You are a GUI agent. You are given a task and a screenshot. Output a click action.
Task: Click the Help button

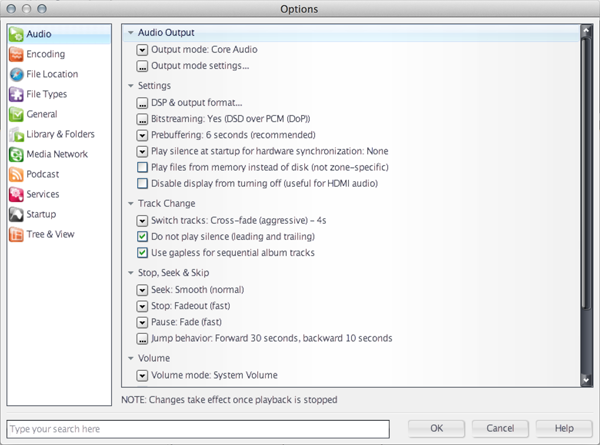(x=564, y=428)
